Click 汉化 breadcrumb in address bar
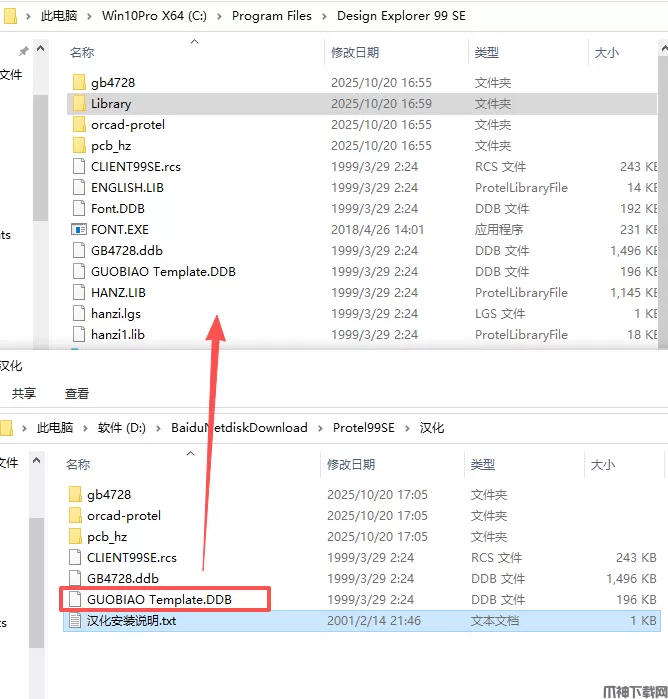The image size is (668, 699). tap(432, 428)
